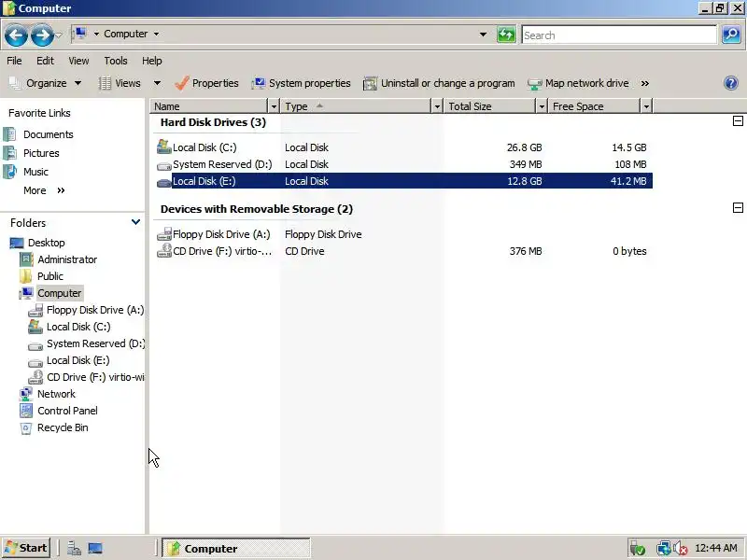Go back with the Back arrow button
Image resolution: width=747 pixels, height=560 pixels.
[16, 35]
